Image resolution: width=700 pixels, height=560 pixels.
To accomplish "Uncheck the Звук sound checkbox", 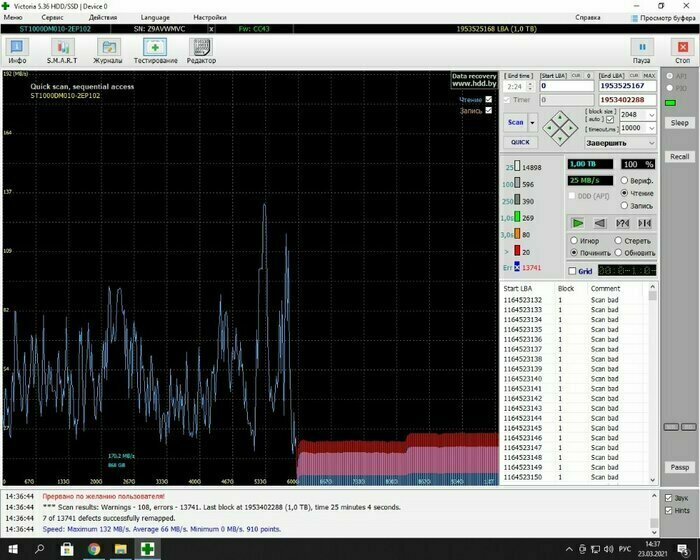I will click(x=669, y=497).
